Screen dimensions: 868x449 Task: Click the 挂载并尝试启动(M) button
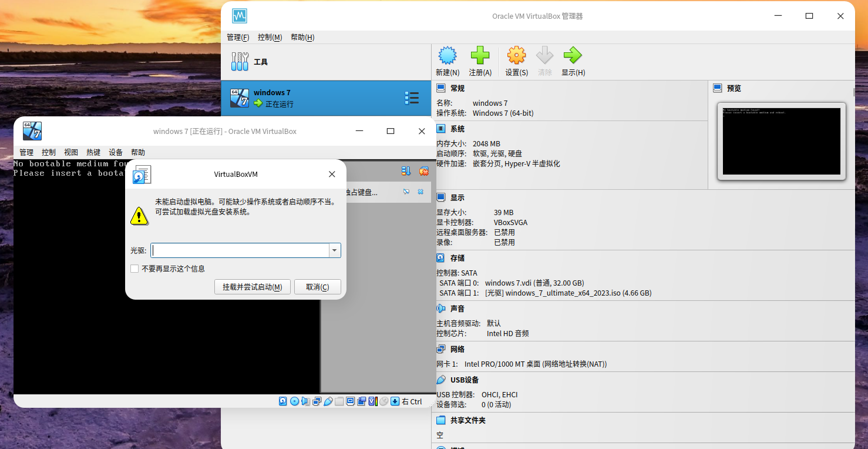[253, 287]
